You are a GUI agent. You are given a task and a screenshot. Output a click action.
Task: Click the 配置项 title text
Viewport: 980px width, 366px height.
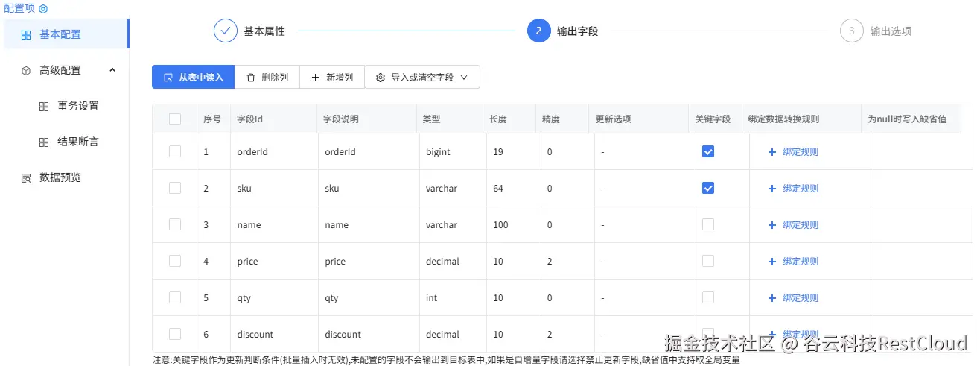point(19,8)
